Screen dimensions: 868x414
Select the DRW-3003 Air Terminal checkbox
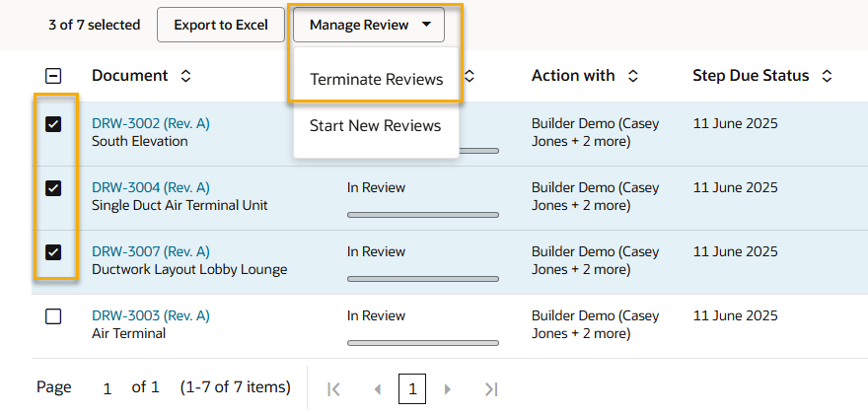pos(54,316)
